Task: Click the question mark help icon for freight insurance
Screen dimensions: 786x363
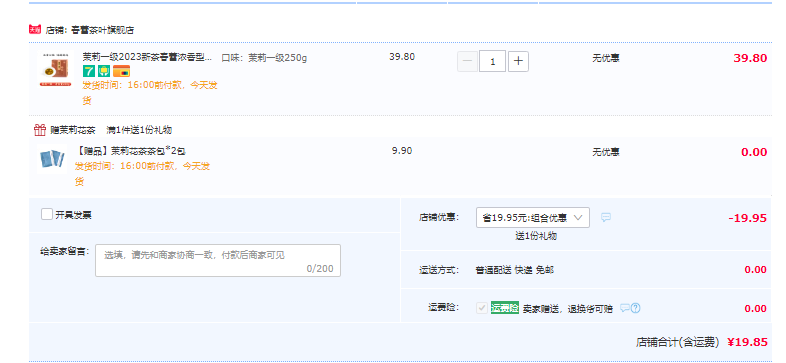Action: pos(635,308)
